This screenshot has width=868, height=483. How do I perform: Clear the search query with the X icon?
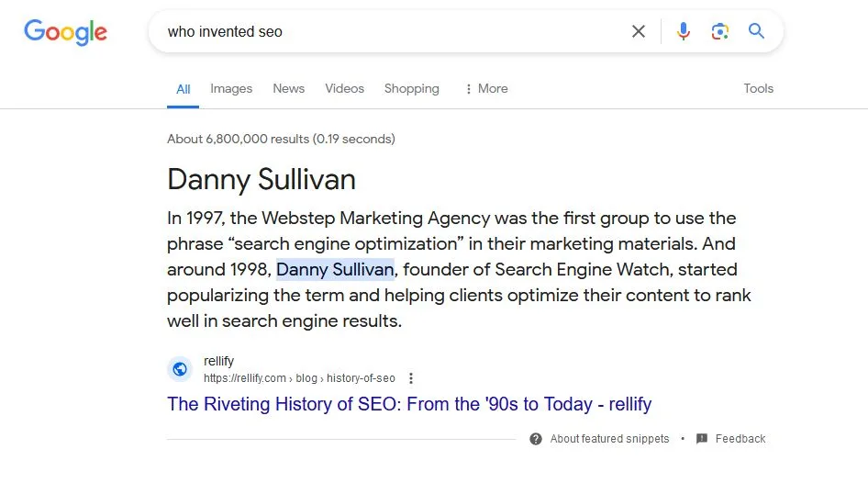click(639, 31)
